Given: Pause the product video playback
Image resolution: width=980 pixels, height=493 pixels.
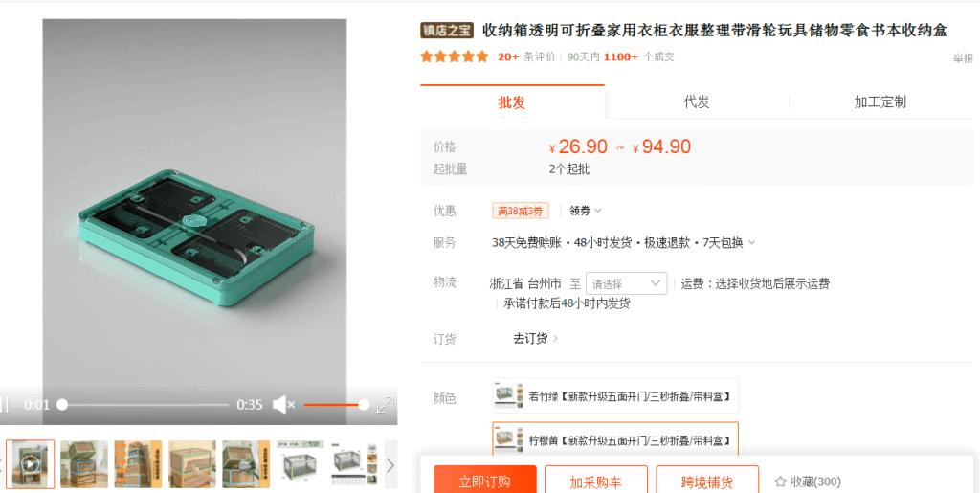Looking at the screenshot, I should click(x=5, y=405).
